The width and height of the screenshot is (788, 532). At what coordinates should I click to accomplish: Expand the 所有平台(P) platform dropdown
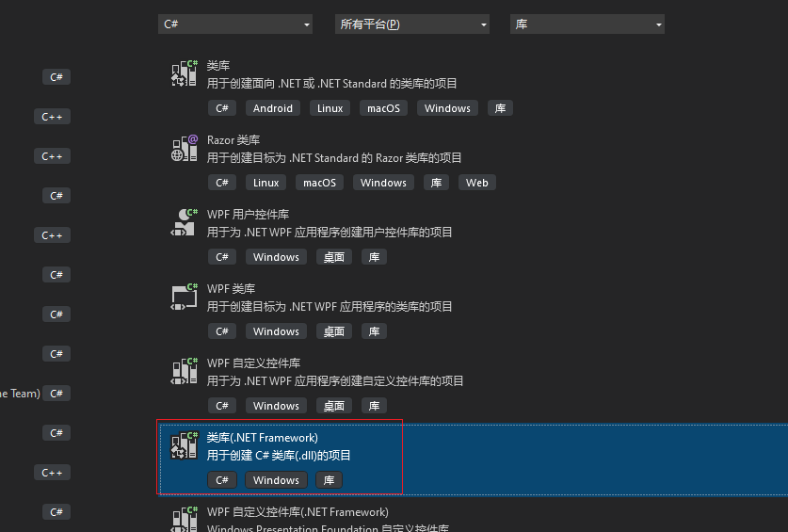click(412, 24)
